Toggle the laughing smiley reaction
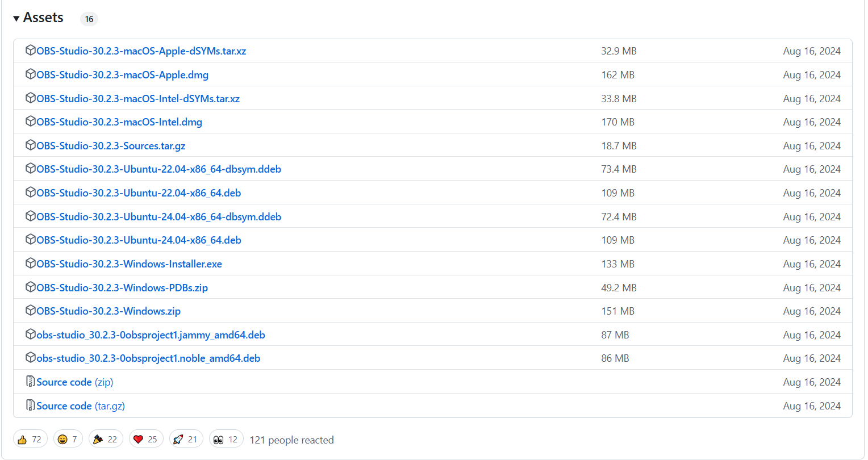868x460 pixels. tap(68, 440)
